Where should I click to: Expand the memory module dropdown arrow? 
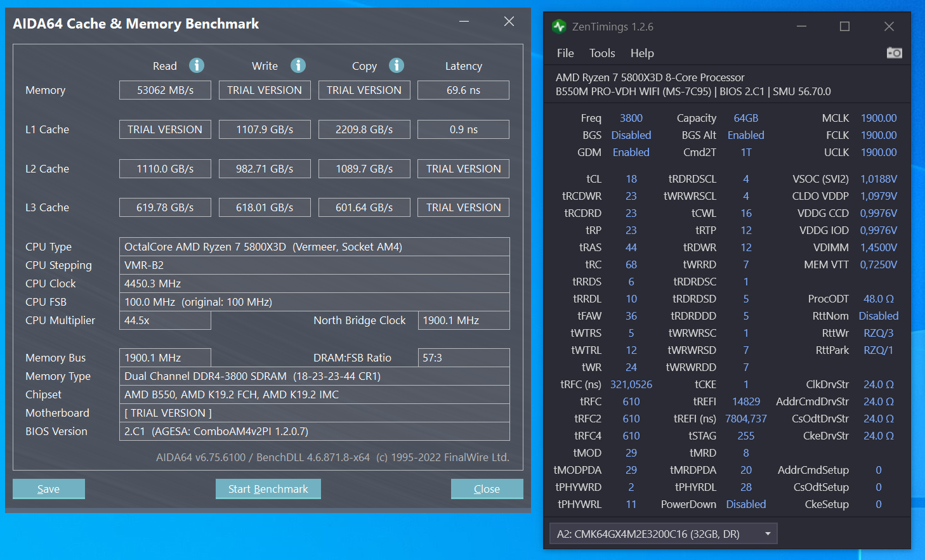(768, 534)
